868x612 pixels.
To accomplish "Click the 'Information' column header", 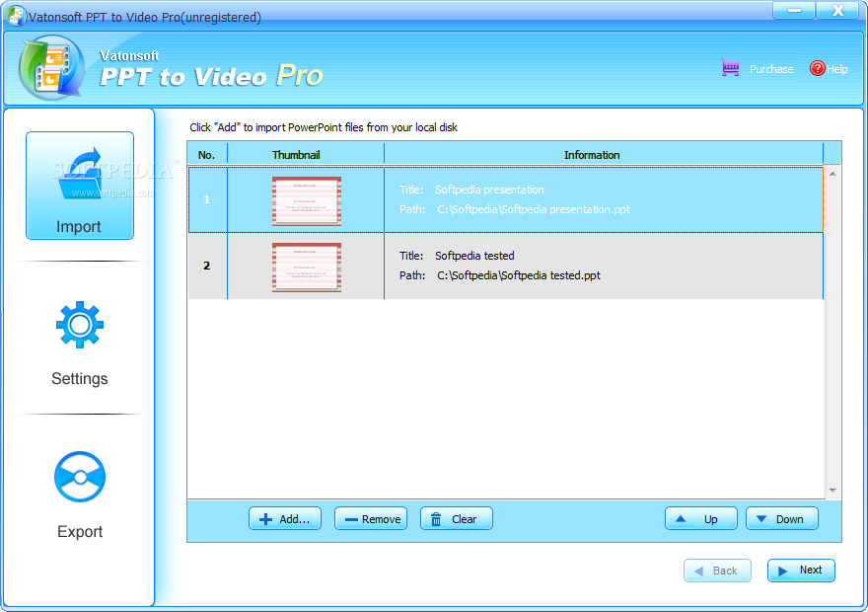I will point(604,155).
